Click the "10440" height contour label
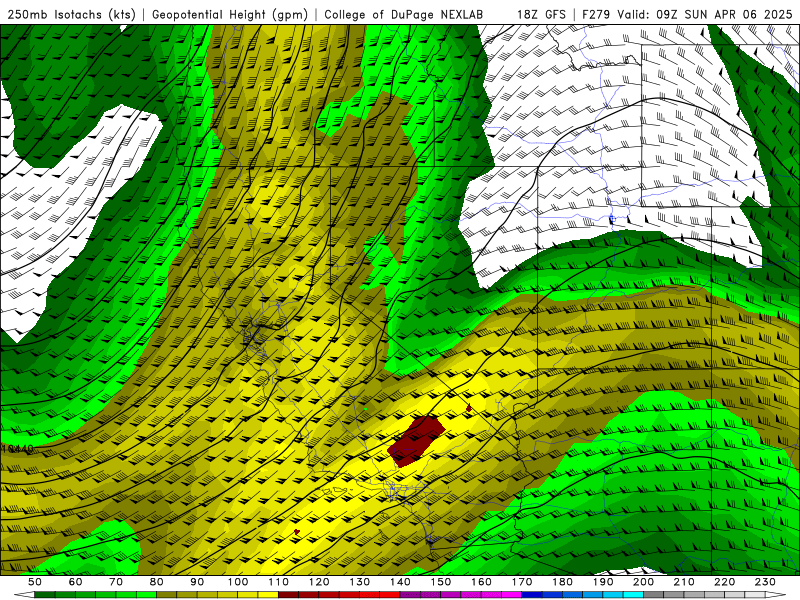800x600 pixels. click(17, 449)
